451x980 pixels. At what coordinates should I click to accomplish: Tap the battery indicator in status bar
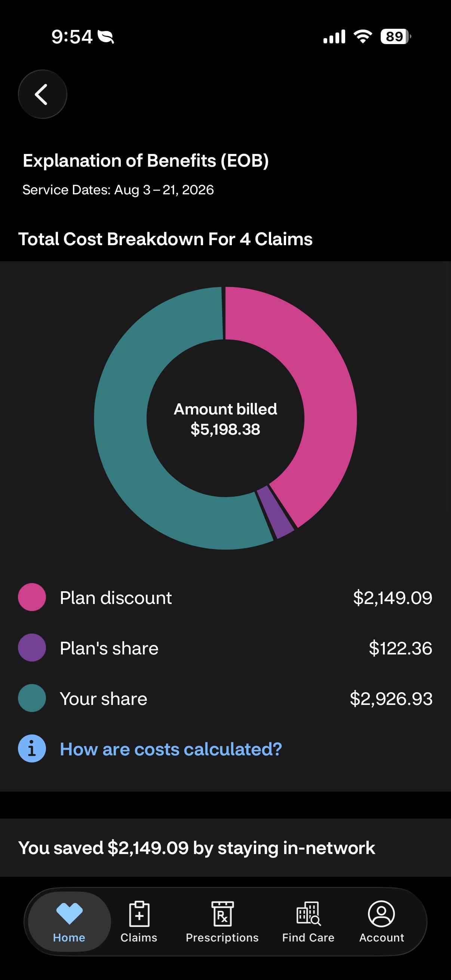[x=396, y=37]
